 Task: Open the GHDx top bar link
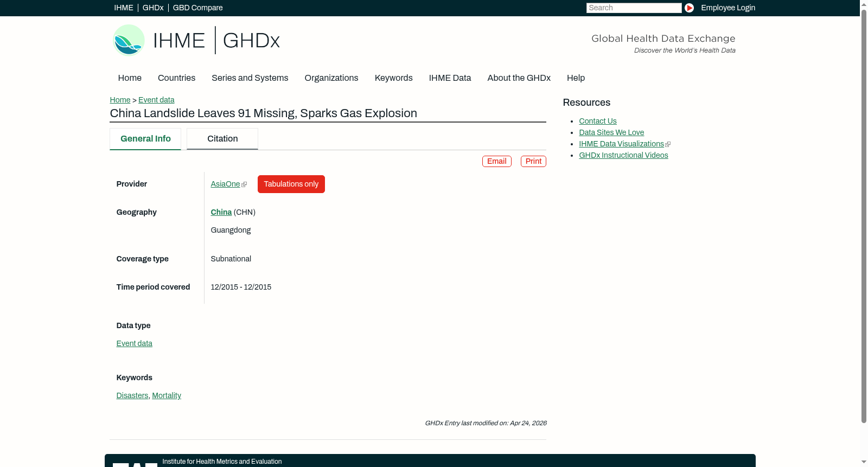[x=153, y=8]
